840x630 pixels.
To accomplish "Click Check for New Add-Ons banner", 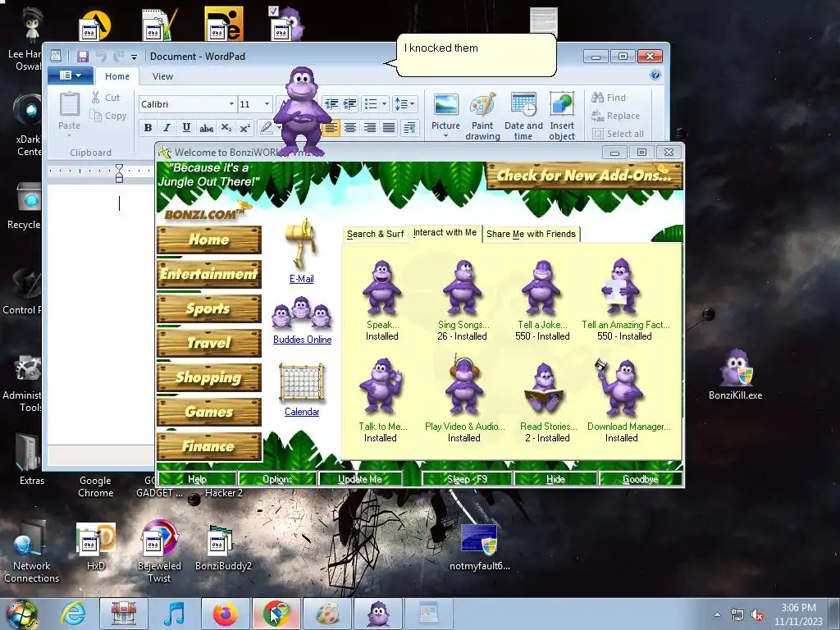I will click(584, 176).
